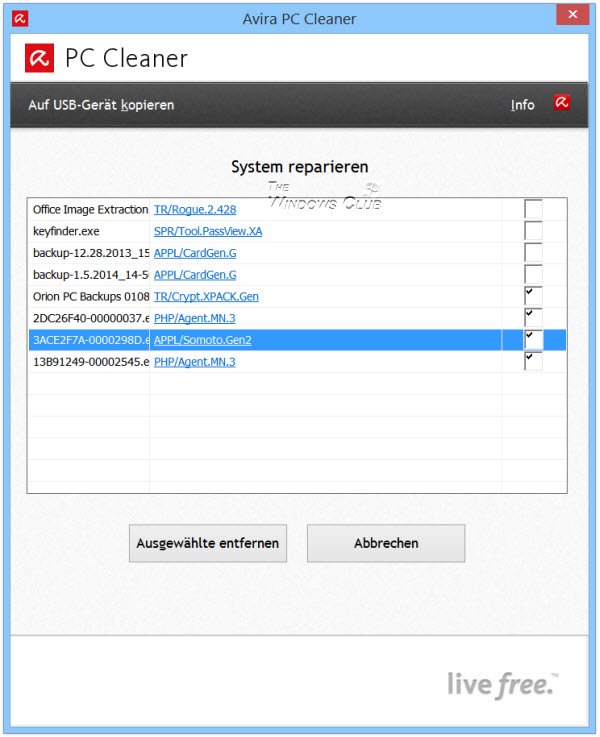Open the Auf USB-Gerät kopieren menu
Screen dimensions: 600x737
[101, 105]
